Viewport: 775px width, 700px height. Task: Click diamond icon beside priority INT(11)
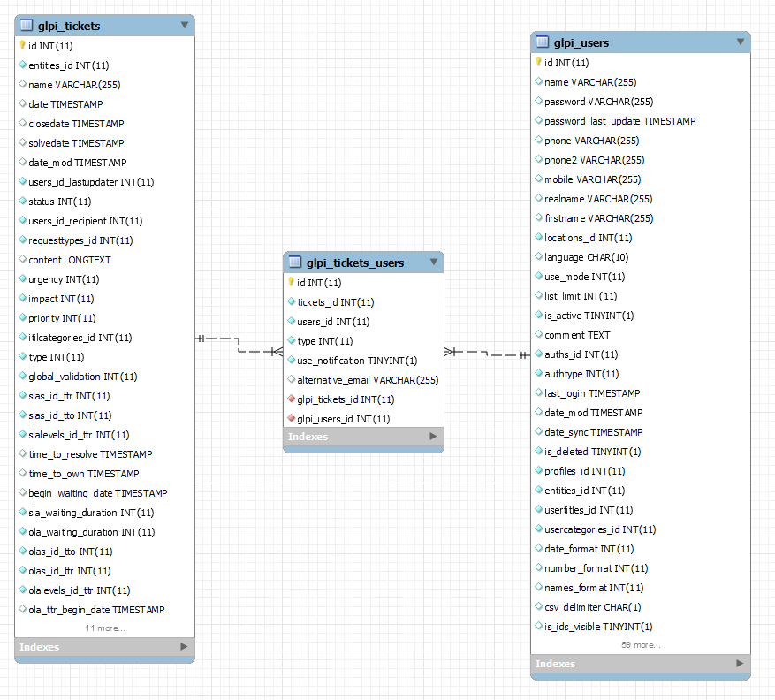coord(23,317)
